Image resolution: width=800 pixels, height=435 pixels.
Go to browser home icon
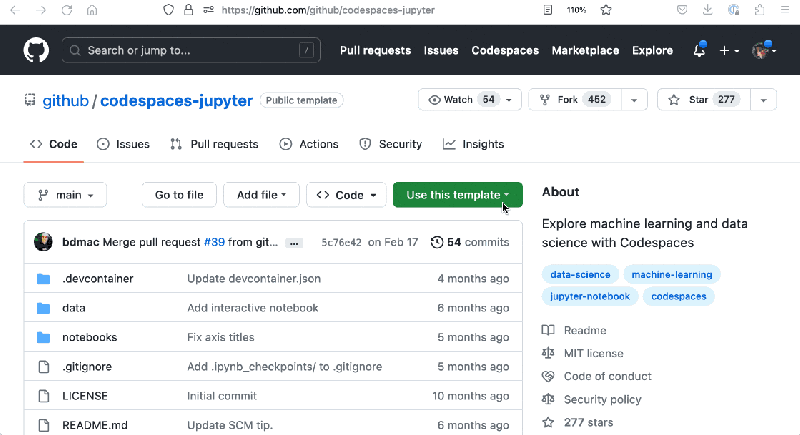coord(92,10)
